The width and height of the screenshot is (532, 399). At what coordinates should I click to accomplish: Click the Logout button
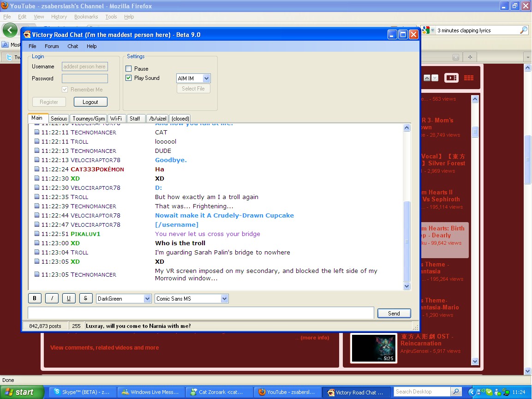click(x=90, y=102)
